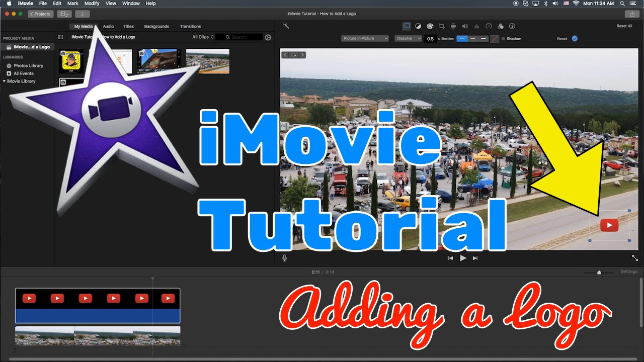The image size is (644, 362).
Task: Skip to the previous clip in viewer
Action: tap(451, 258)
